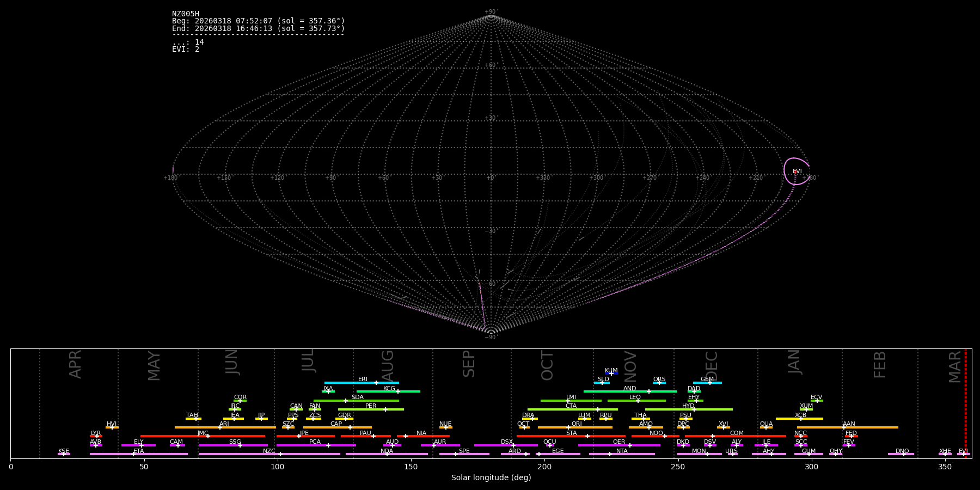
Task: Click the purple SSG activity bar
Action: [234, 445]
